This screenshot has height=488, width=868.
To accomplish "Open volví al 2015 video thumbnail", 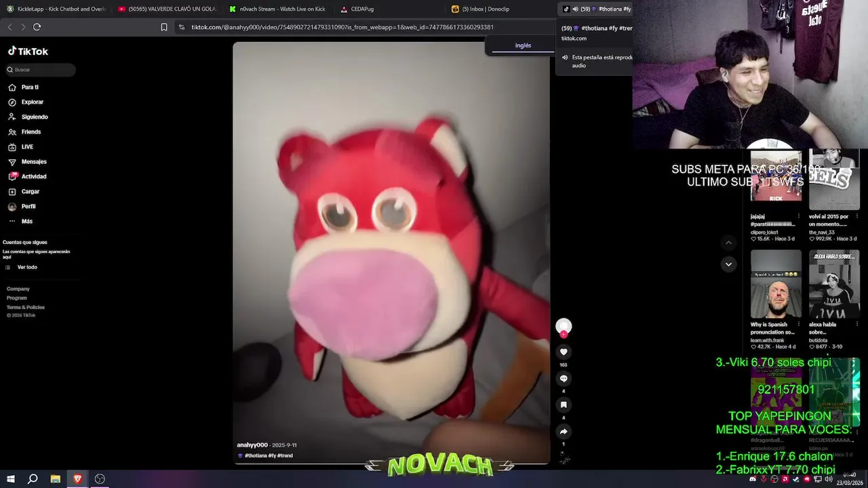I will (x=834, y=180).
